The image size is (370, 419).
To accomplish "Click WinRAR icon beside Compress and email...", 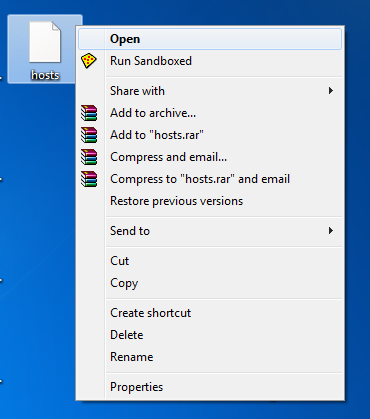I will coord(89,157).
